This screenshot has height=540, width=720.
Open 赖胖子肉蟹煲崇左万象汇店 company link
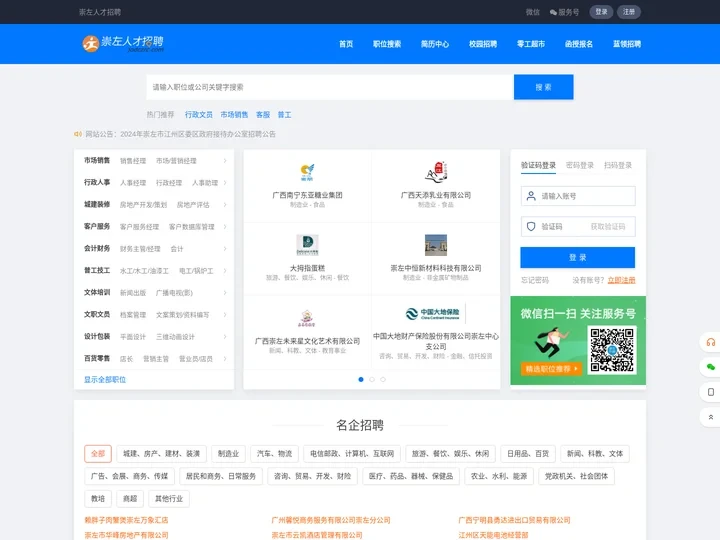pos(126,520)
